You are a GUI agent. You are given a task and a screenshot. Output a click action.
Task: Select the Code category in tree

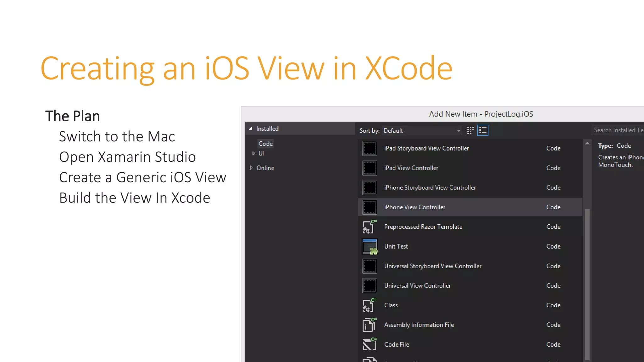pyautogui.click(x=265, y=144)
